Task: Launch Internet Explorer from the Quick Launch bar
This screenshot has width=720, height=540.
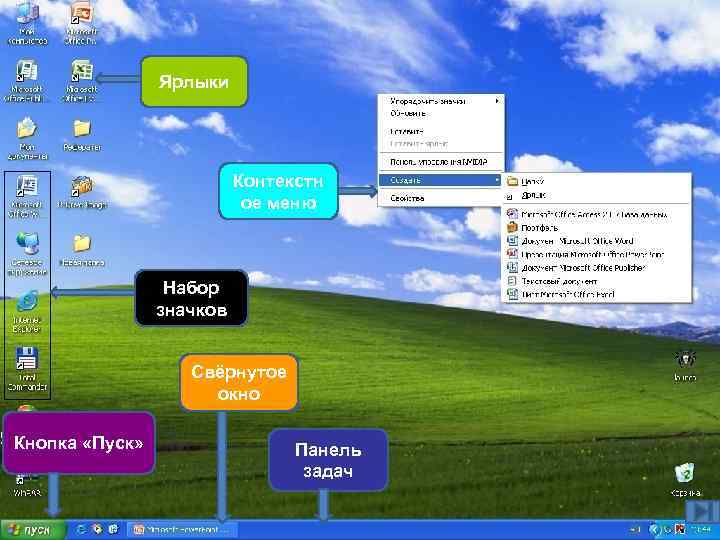Action: pyautogui.click(x=82, y=529)
